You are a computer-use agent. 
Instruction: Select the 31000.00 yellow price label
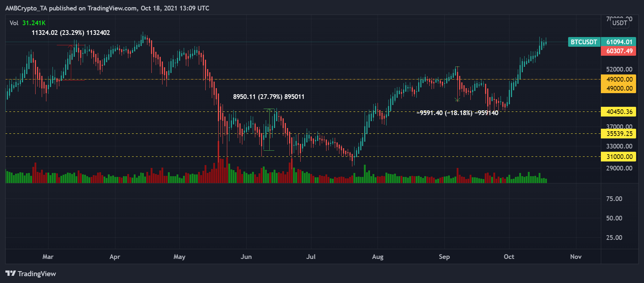[619, 157]
